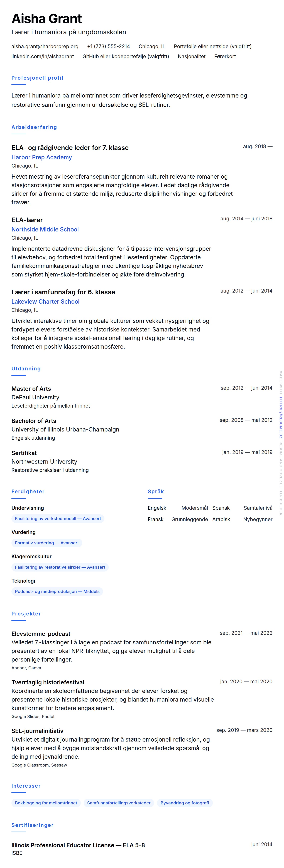Viewport: 284px width, 868px height.
Task: Select the Illinois Professional Educator License entry
Action: pos(78,845)
